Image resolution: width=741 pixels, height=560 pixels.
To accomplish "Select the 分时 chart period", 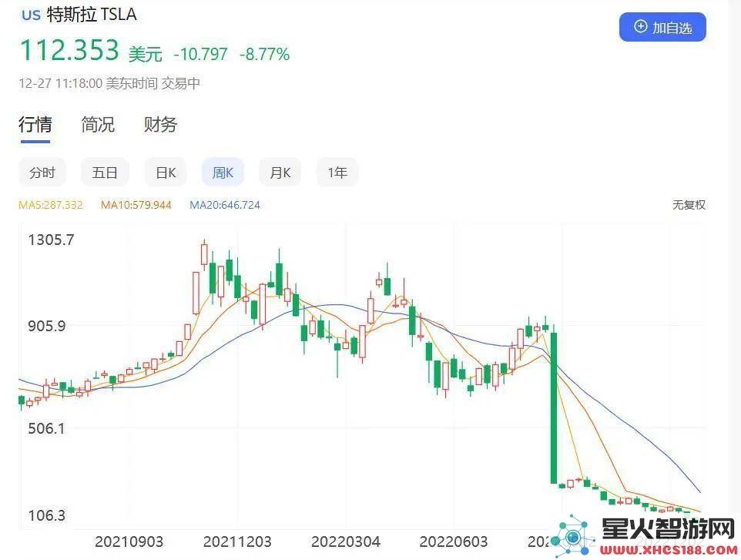I will 42,173.
